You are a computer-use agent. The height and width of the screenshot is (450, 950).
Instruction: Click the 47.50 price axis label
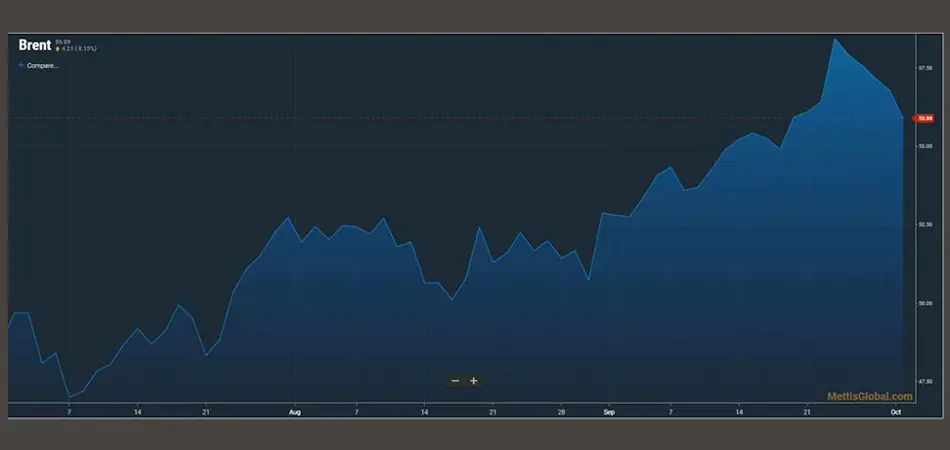[x=924, y=381]
